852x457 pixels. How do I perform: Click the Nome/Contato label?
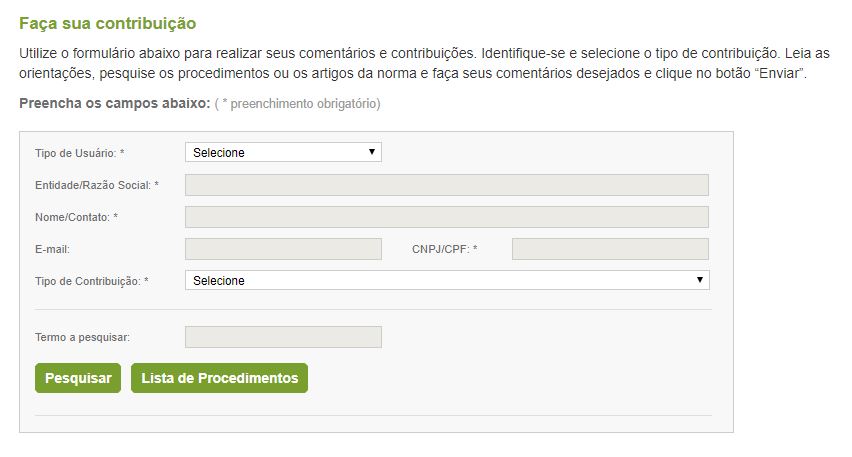tap(76, 217)
